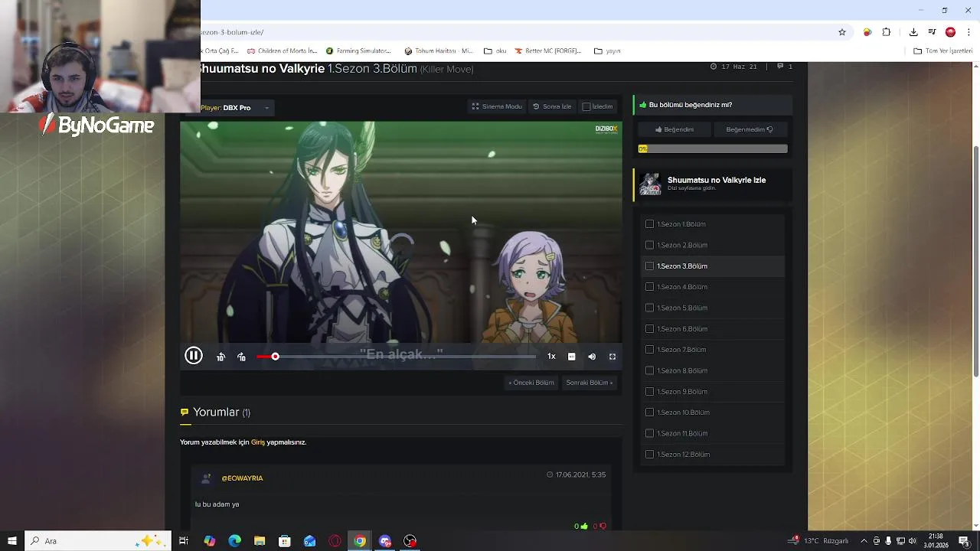Click the second rewind icon beside the seek bar
The width and height of the screenshot is (980, 551).
pyautogui.click(x=241, y=357)
